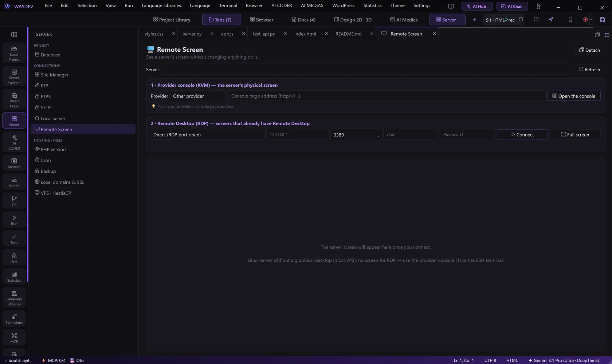Click the Open the console button
This screenshot has height=364, width=612.
(574, 96)
